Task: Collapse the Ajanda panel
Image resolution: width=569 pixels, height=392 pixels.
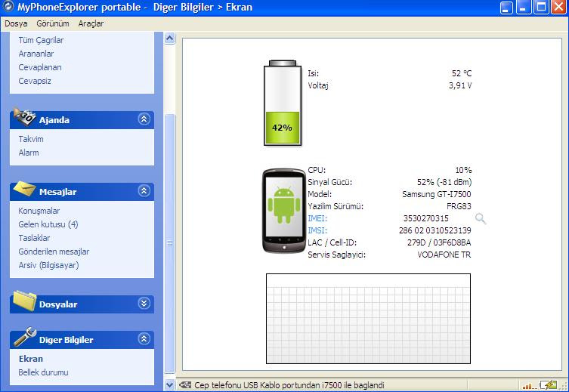Action: point(144,119)
